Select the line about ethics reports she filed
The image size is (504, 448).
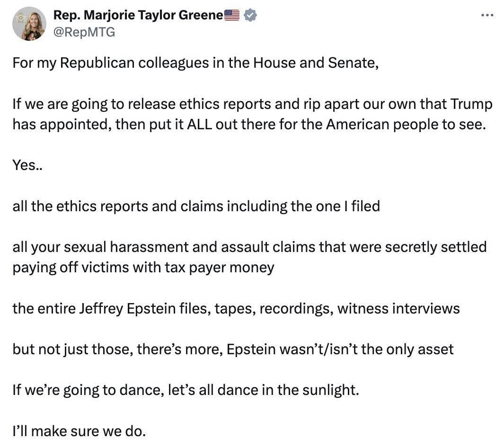pyautogui.click(x=196, y=206)
